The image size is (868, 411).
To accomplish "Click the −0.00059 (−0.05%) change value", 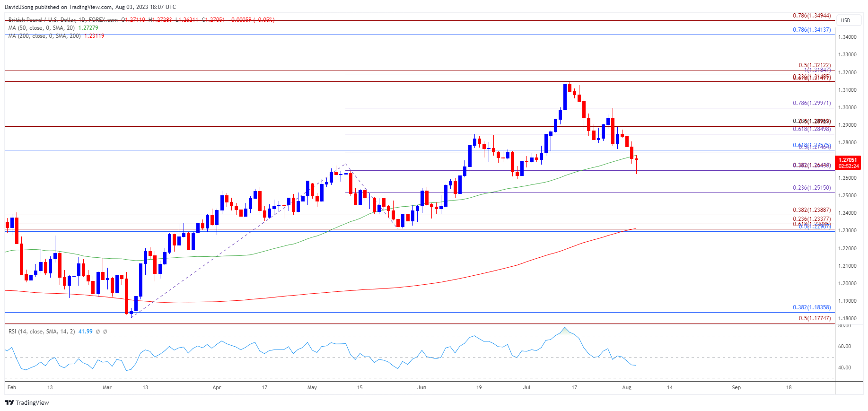I will tap(252, 20).
